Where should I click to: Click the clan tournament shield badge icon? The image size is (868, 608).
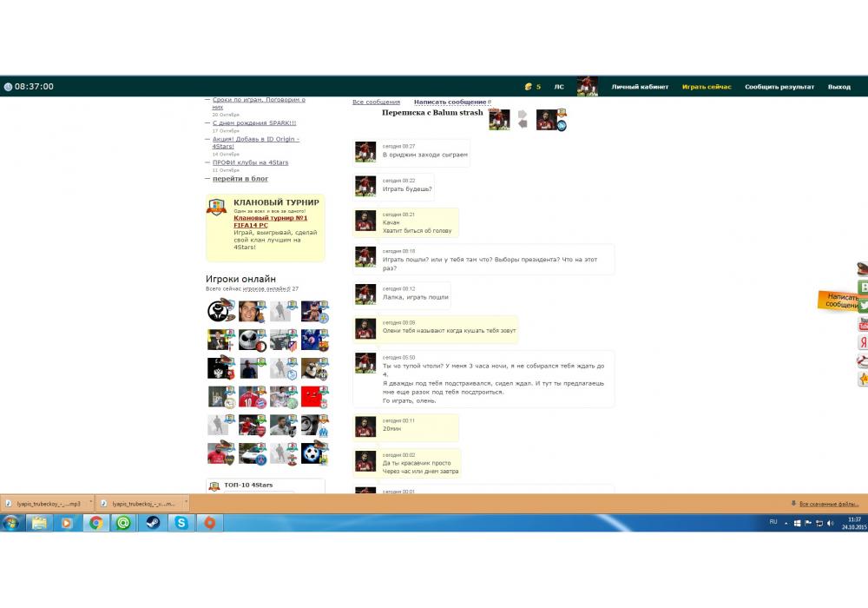[x=217, y=207]
